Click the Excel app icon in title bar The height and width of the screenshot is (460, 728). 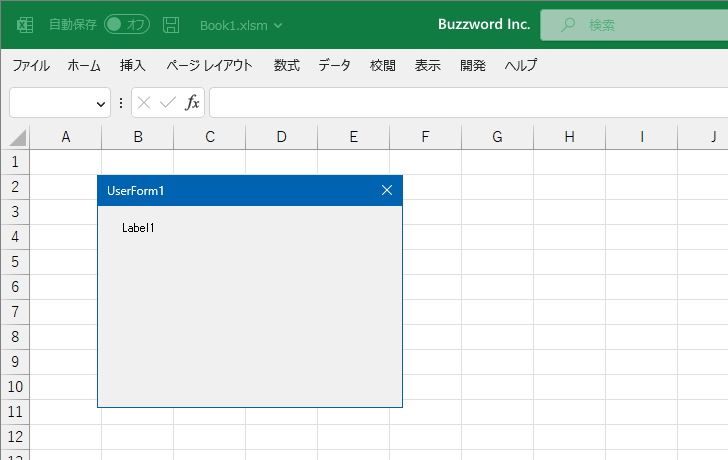pos(25,25)
